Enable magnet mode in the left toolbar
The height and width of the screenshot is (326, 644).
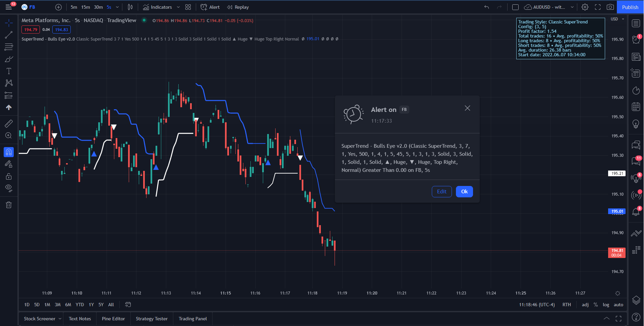coord(9,152)
